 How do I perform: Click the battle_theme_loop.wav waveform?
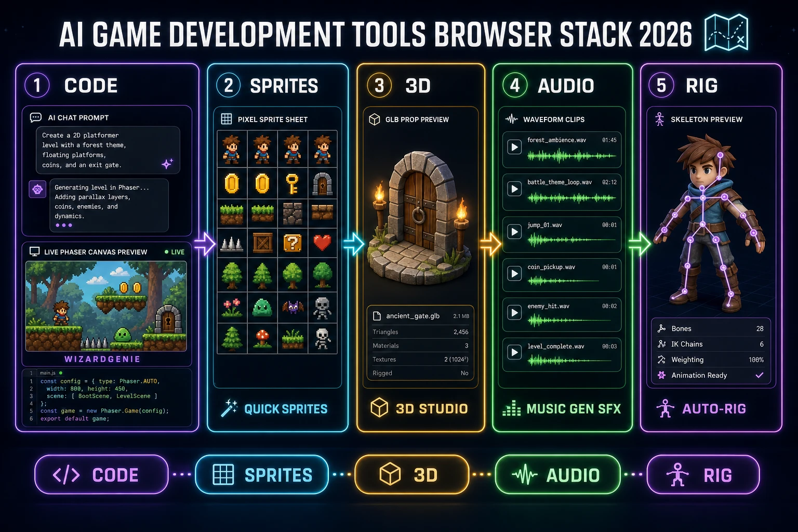point(571,197)
